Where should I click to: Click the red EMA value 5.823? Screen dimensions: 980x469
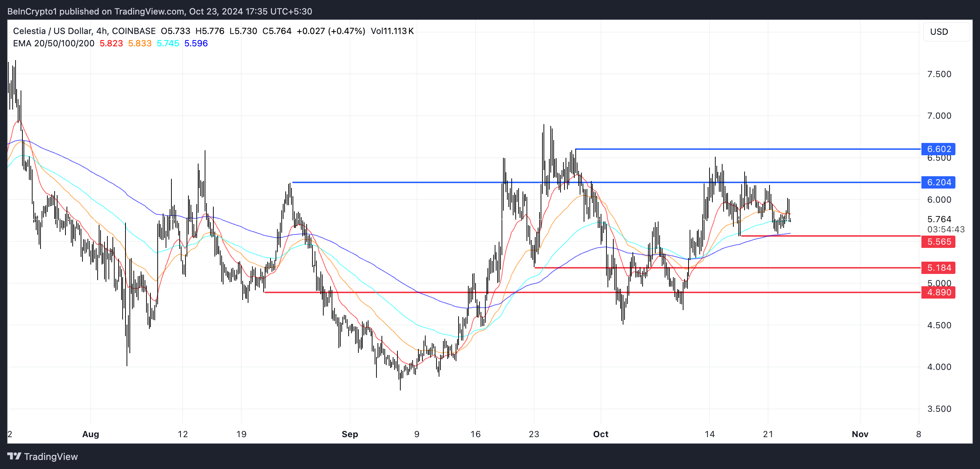tap(111, 43)
